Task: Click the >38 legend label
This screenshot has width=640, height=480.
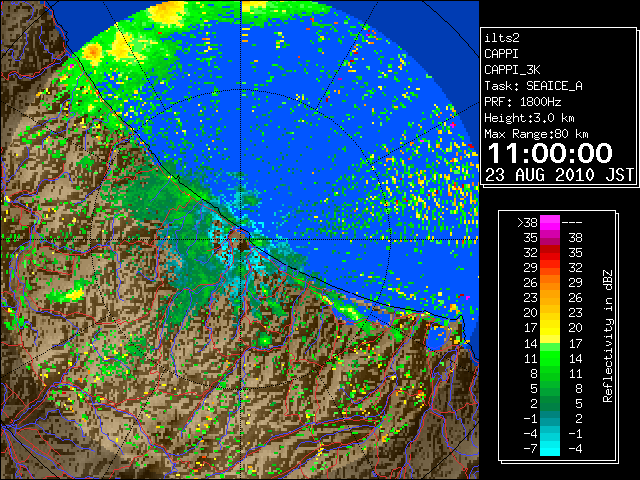Action: pyautogui.click(x=527, y=223)
